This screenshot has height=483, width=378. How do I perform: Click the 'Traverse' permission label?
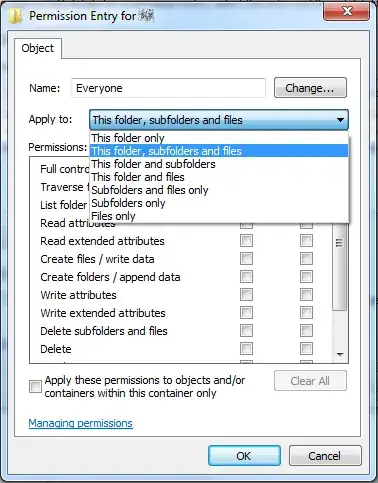(x=64, y=187)
